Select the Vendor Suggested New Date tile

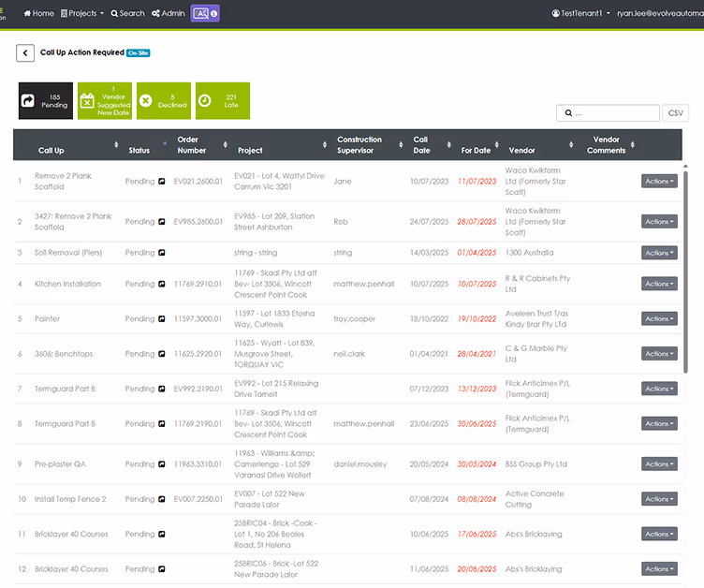105,100
